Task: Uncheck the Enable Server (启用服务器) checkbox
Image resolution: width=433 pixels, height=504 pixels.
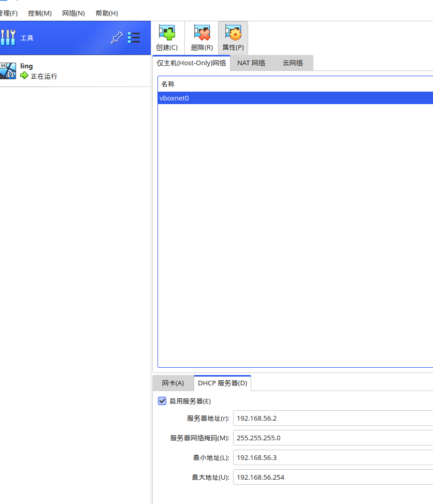Action: click(162, 401)
